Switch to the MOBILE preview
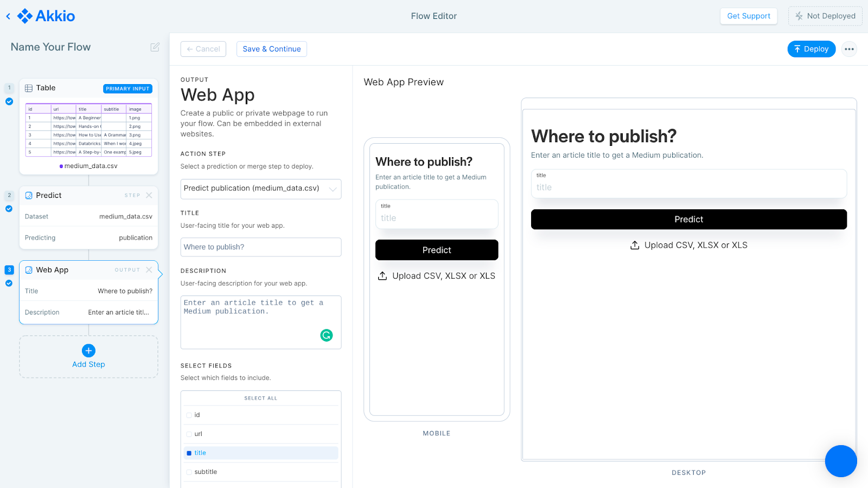 click(436, 433)
